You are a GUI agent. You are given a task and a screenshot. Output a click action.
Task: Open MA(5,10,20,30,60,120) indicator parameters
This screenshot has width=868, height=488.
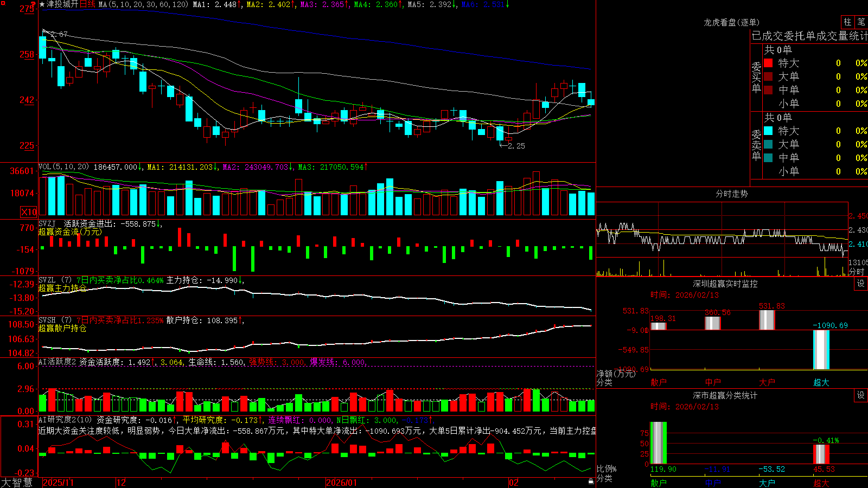pos(144,4)
